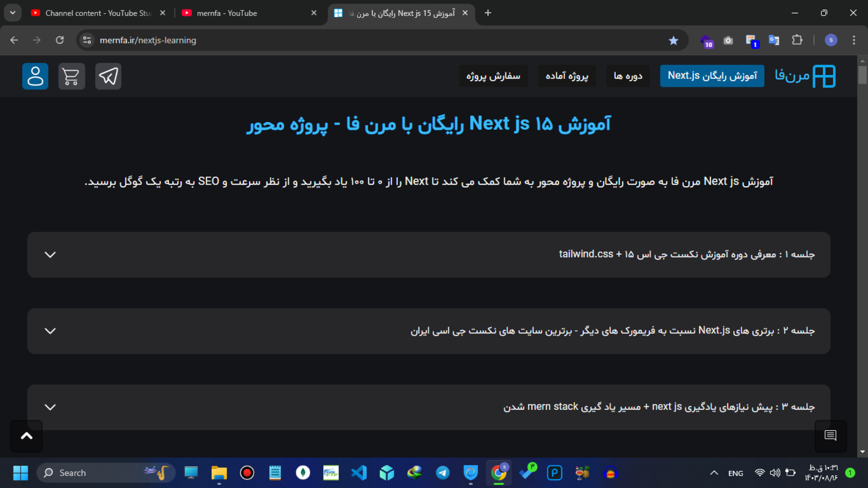Open File Explorer from the taskbar

219,473
